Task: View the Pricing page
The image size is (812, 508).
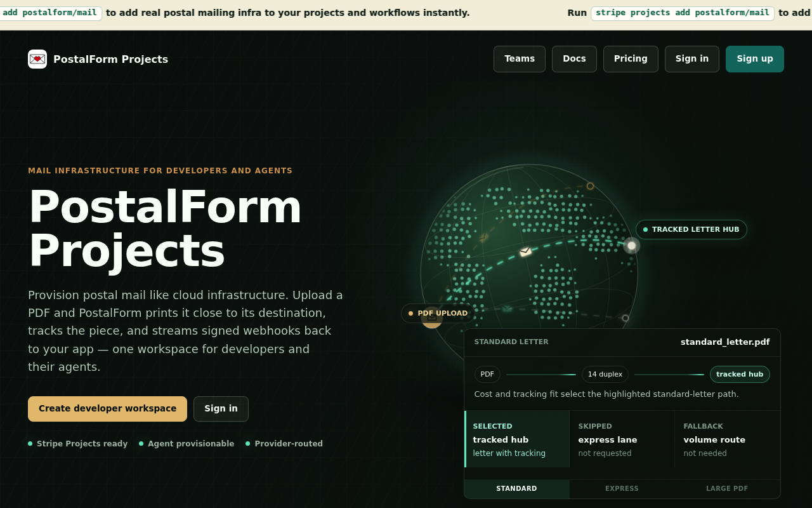Action: 631,59
